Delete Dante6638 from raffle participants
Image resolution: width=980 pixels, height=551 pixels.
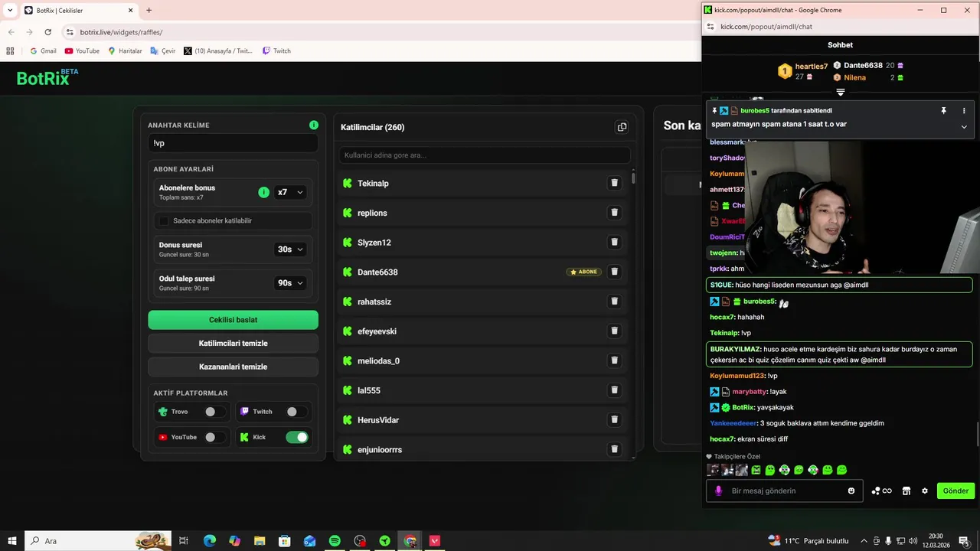(614, 272)
